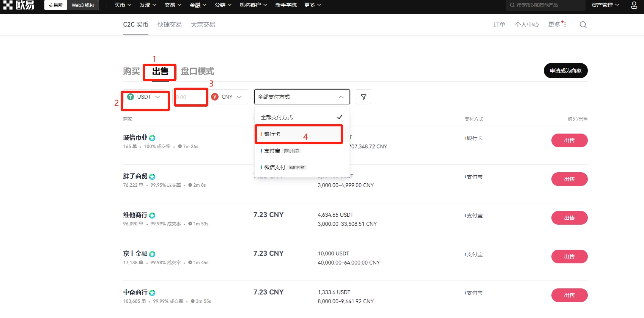Open the 订单 link
The image size is (644, 318).
click(x=499, y=25)
